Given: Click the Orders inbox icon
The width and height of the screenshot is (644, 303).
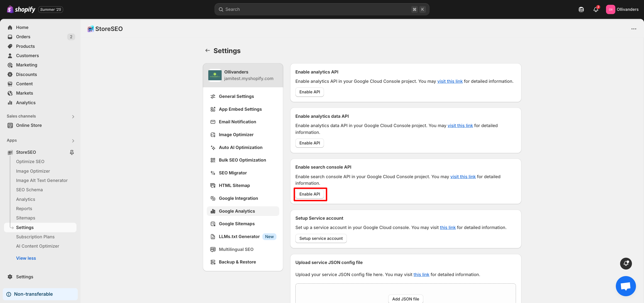Looking at the screenshot, I should pyautogui.click(x=10, y=37).
